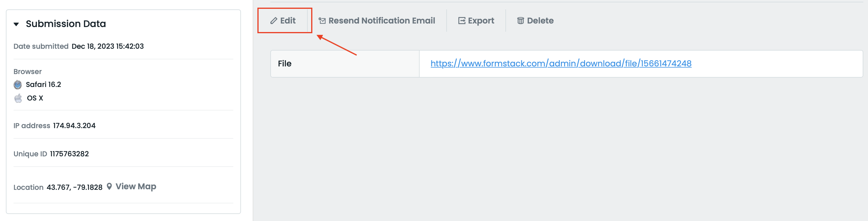868x221 pixels.
Task: Open the View Map link
Action: point(135,186)
